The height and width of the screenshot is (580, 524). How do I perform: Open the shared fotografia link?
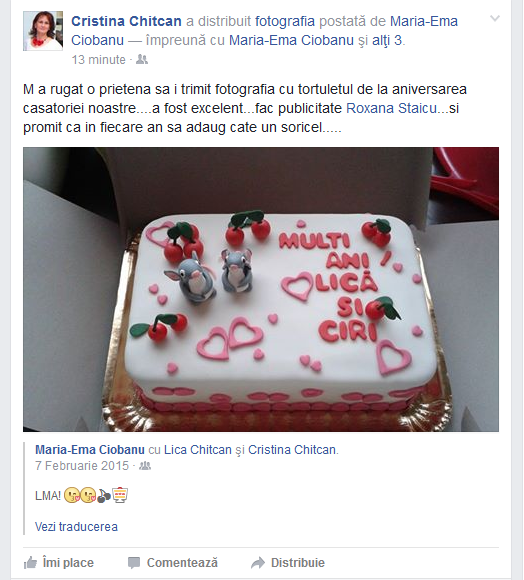285,21
